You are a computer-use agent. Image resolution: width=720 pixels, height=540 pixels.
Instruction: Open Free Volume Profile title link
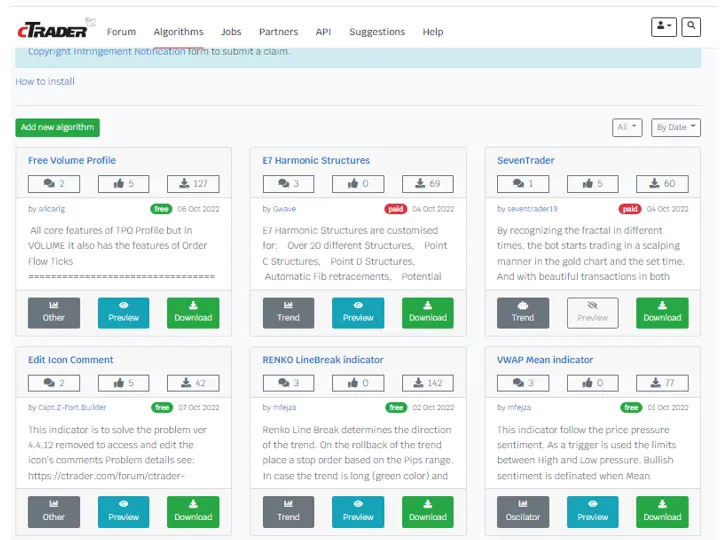point(72,160)
